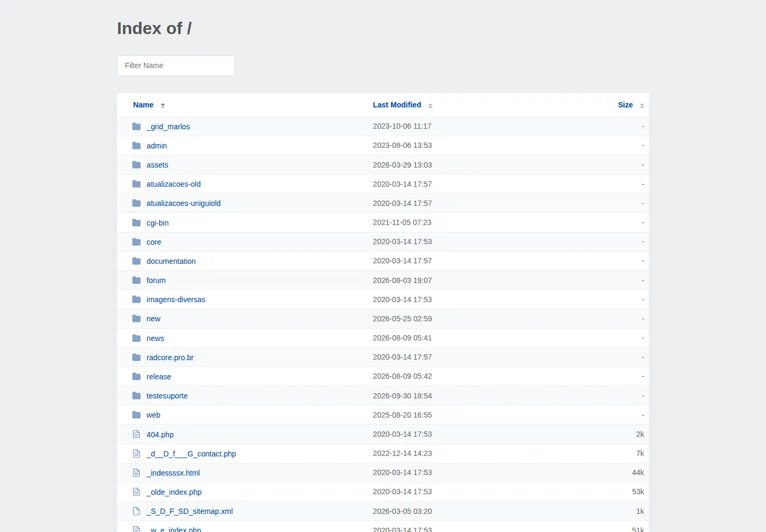The width and height of the screenshot is (766, 532).
Task: Click the folder icon beside _grid_marlos
Action: (137, 127)
